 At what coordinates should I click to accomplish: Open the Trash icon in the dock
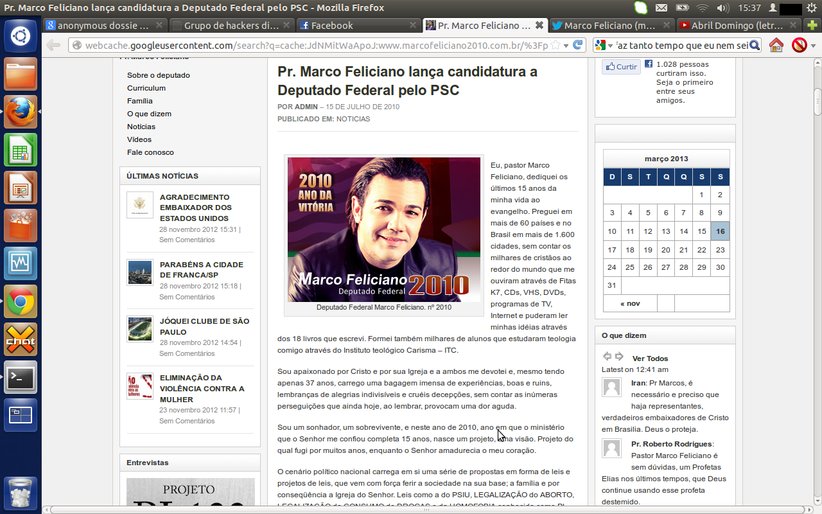(x=20, y=493)
